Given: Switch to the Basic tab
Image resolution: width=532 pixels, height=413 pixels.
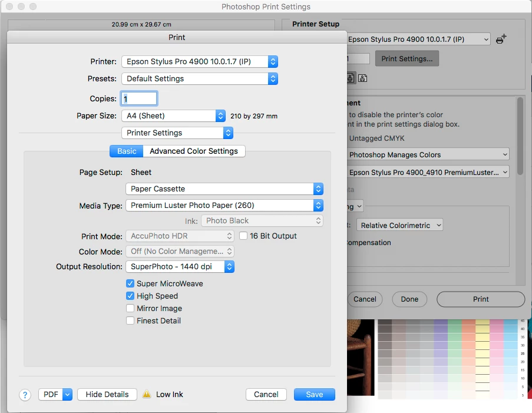Looking at the screenshot, I should (127, 151).
